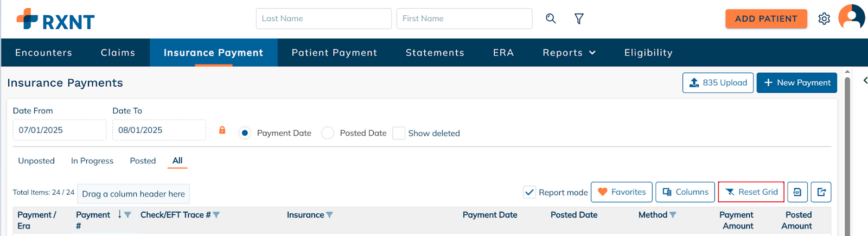This screenshot has width=868, height=236.
Task: Click the Last Name search field
Action: click(323, 18)
